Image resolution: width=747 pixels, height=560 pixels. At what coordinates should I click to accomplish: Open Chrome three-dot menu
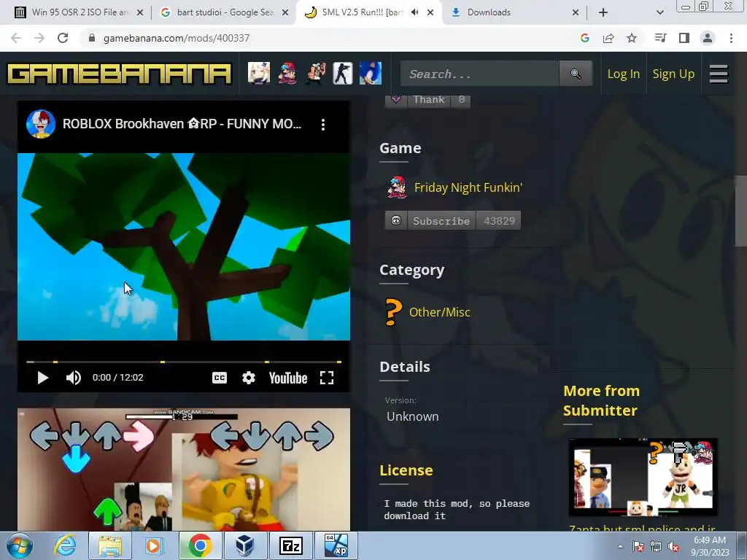[x=731, y=38]
